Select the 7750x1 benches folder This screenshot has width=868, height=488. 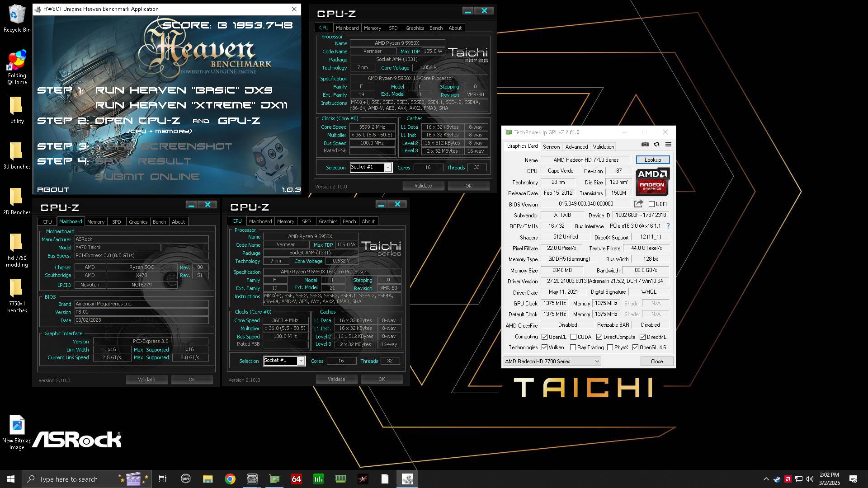pyautogui.click(x=17, y=296)
